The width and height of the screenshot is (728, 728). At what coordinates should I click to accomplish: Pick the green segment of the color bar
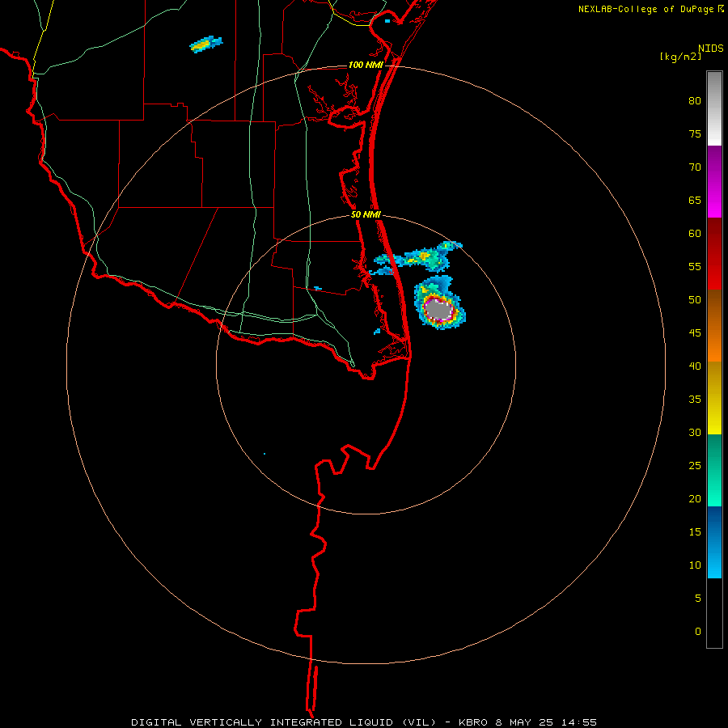pyautogui.click(x=714, y=470)
